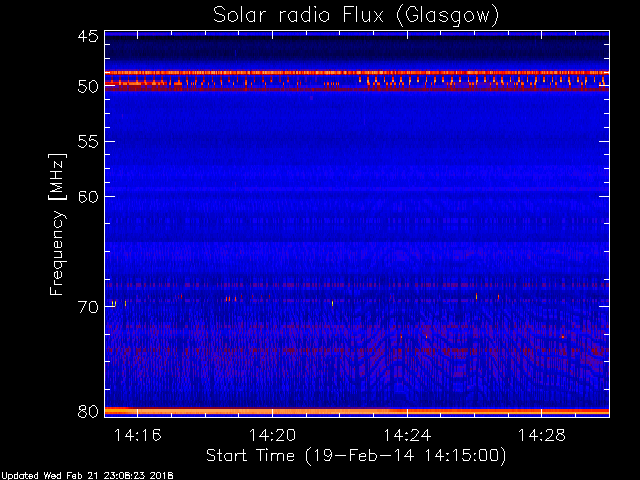Viewport: 640px width, 480px height.
Task: Click the orange spot near 14:26 above 70 MHz
Action: tap(476, 296)
